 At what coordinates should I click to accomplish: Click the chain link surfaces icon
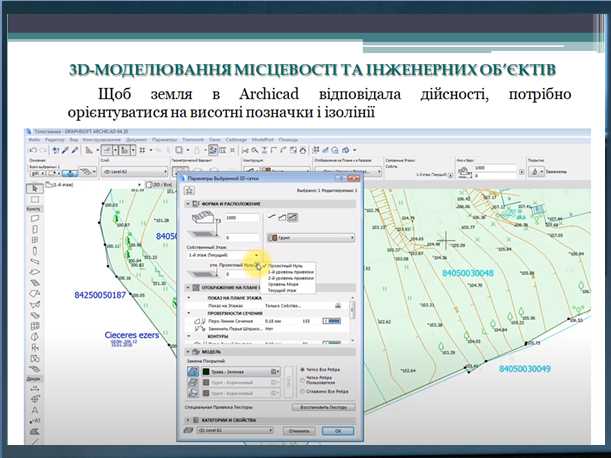(x=289, y=382)
